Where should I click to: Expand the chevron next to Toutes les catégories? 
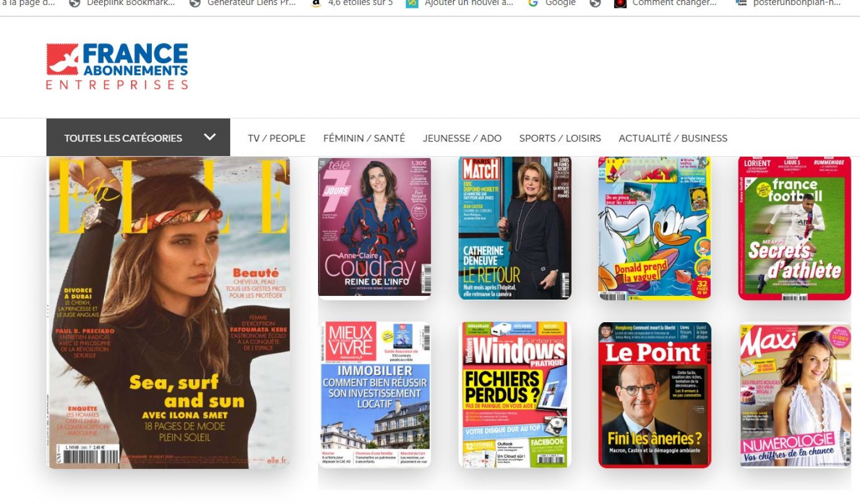210,137
